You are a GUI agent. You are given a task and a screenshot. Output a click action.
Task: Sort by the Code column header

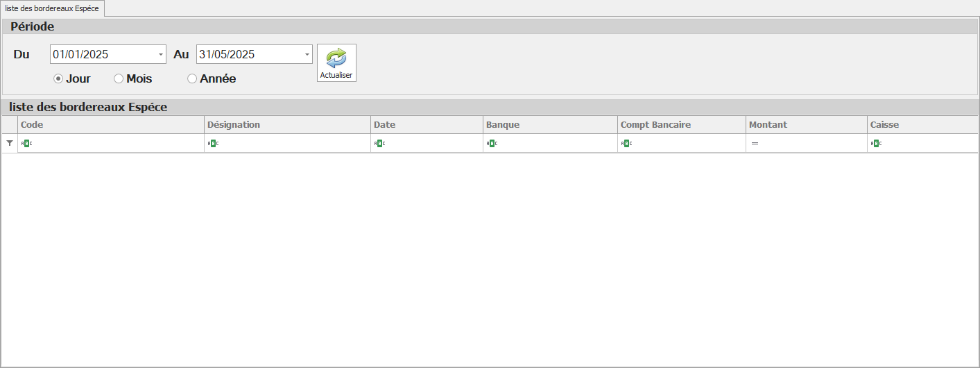(111, 125)
